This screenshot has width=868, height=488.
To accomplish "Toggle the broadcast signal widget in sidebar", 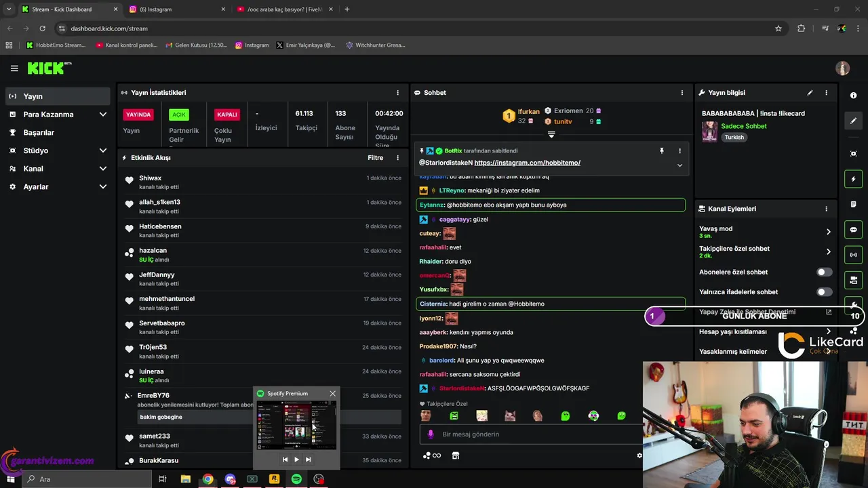I will pyautogui.click(x=854, y=255).
